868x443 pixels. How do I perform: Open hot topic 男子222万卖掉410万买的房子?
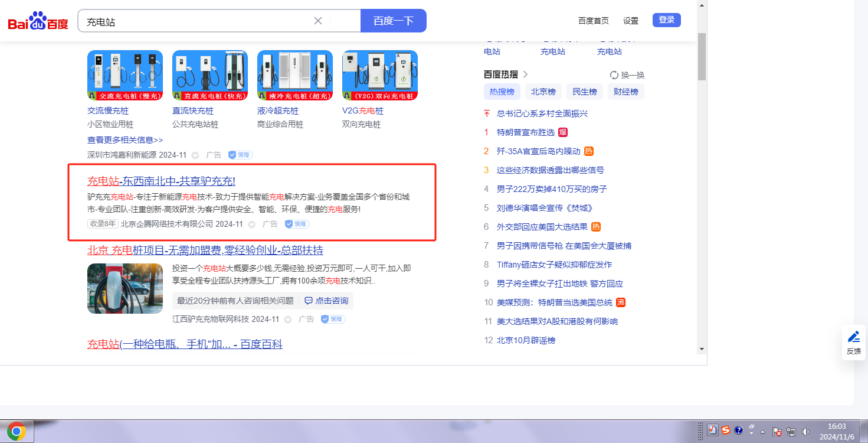click(552, 189)
